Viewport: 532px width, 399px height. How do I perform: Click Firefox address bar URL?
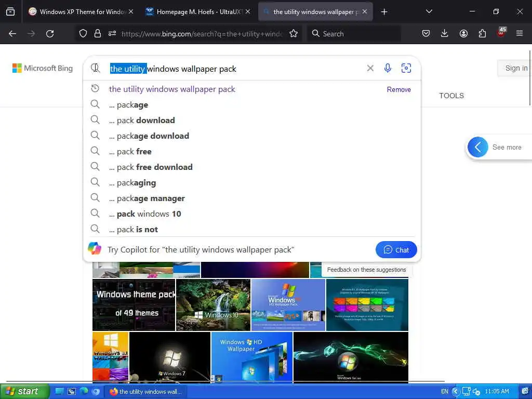point(202,34)
